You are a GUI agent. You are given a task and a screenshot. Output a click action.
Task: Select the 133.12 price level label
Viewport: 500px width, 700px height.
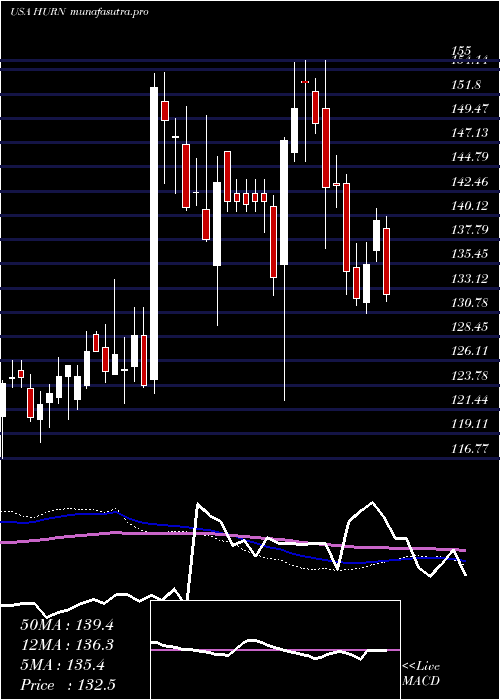coord(470,279)
